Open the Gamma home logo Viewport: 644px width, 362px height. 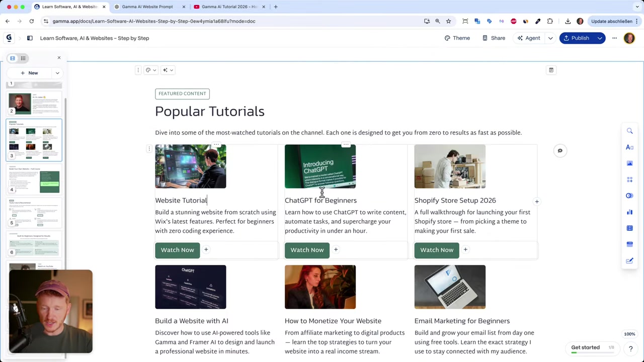[9, 38]
